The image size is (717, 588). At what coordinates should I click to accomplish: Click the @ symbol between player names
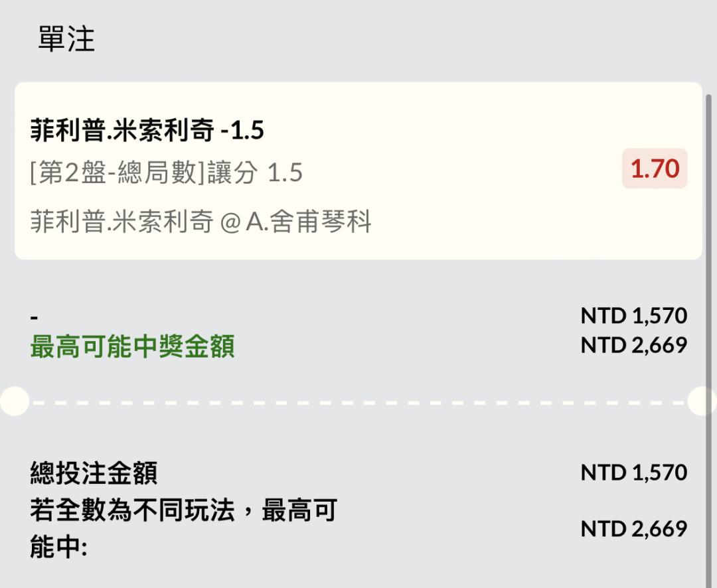230,223
